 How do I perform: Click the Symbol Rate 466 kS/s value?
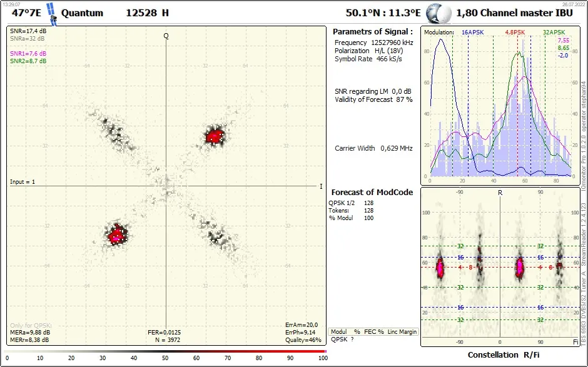tap(389, 59)
